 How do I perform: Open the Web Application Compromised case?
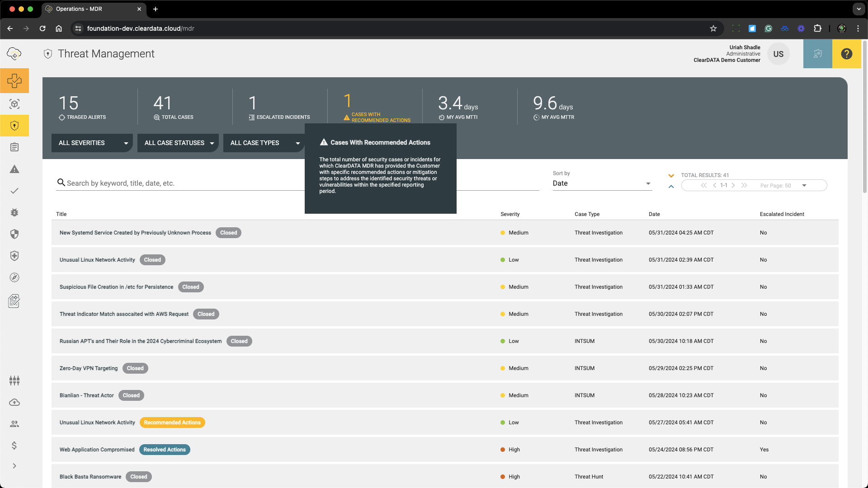tap(97, 450)
